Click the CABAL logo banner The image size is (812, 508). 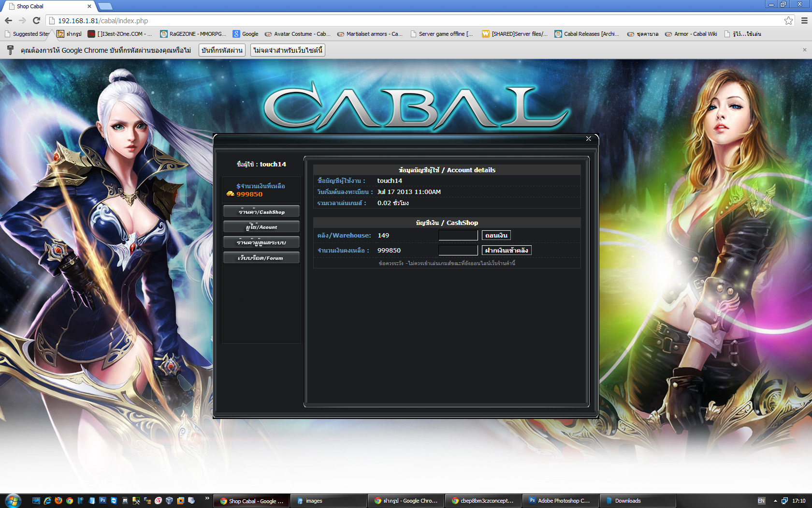pos(417,107)
